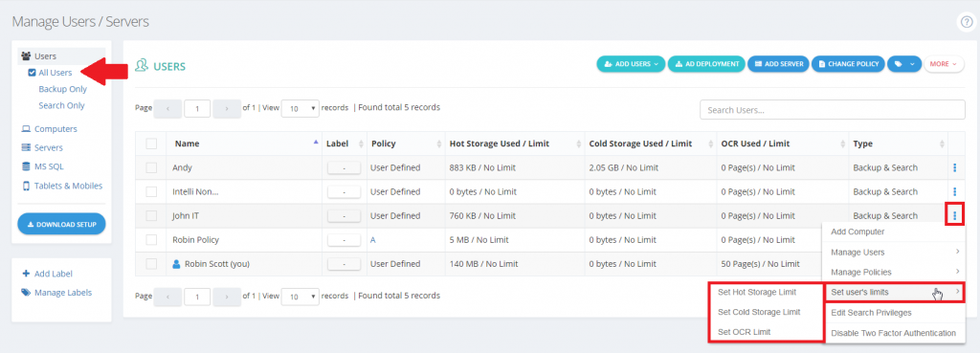Image resolution: width=980 pixels, height=353 pixels.
Task: Open the bottom View records count dropdown
Action: click(x=300, y=297)
